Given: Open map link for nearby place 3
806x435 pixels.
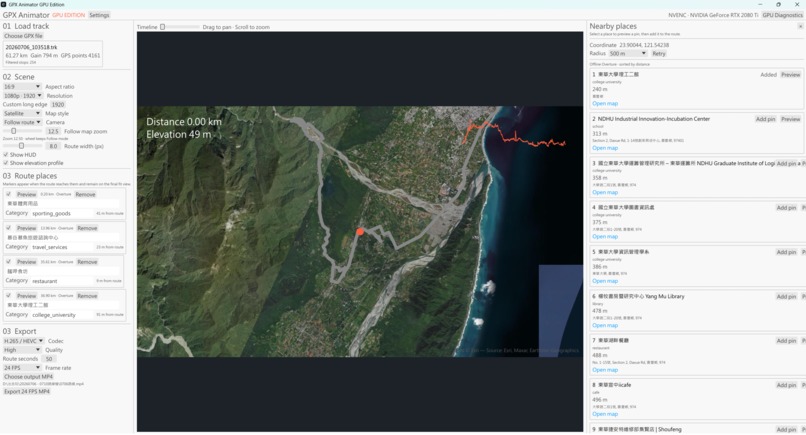Looking at the screenshot, I should [605, 192].
